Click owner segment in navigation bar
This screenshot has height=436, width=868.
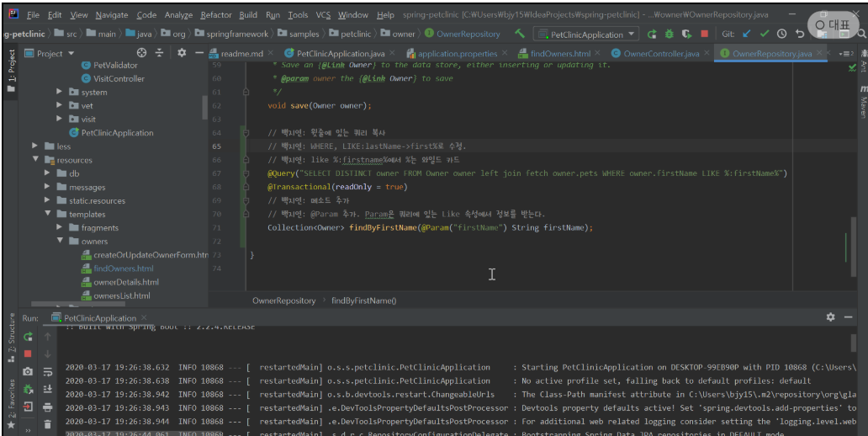point(404,34)
